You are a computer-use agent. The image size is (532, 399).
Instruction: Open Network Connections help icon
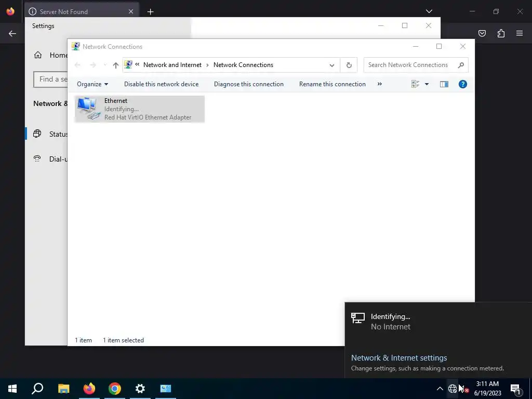(462, 84)
